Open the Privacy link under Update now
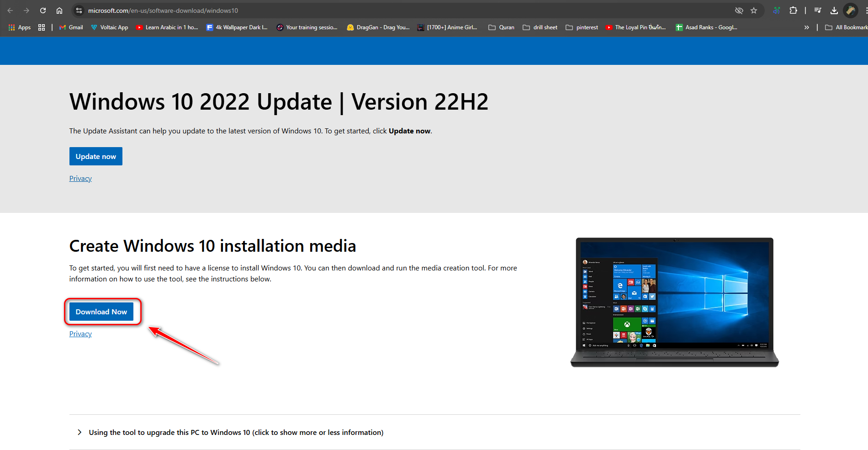868x450 pixels. 80,179
